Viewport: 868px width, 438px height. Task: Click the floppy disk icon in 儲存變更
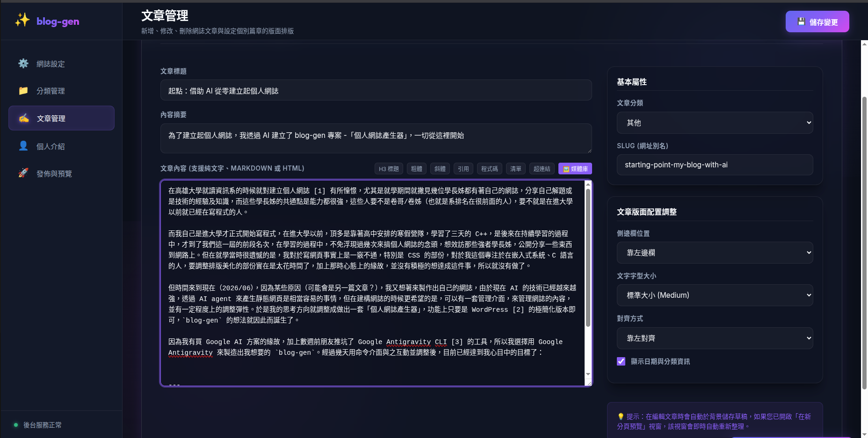801,22
